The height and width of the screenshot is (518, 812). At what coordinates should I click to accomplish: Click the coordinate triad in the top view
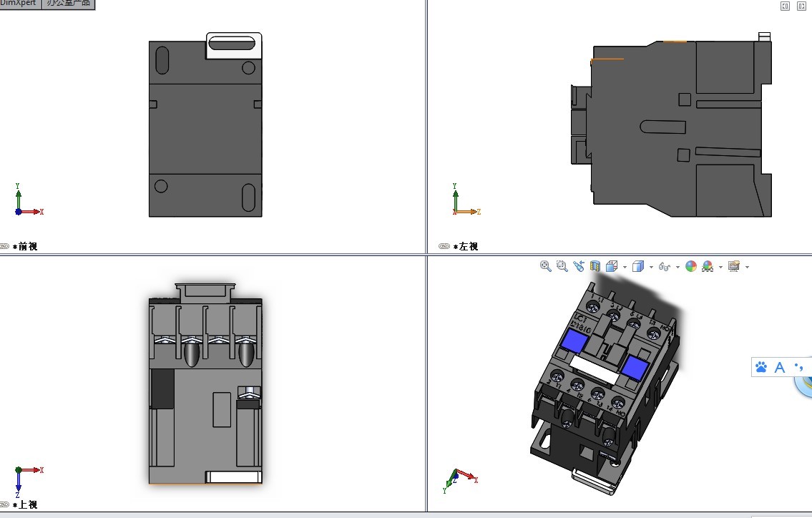click(29, 482)
